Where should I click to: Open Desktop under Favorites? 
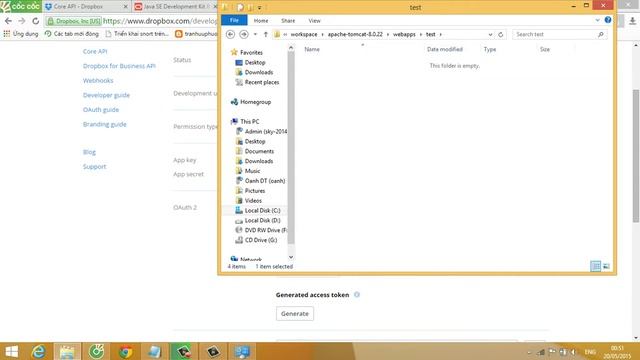255,62
